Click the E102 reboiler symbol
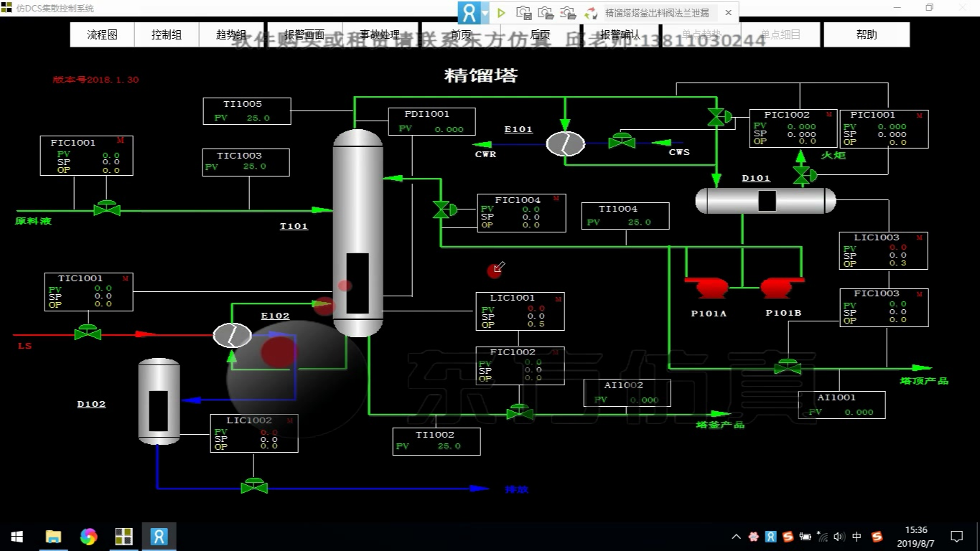The image size is (980, 551). point(232,335)
